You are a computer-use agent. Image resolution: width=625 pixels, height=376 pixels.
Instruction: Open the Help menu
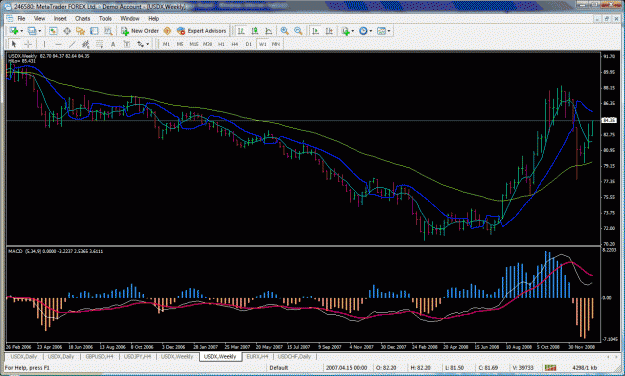[153, 18]
